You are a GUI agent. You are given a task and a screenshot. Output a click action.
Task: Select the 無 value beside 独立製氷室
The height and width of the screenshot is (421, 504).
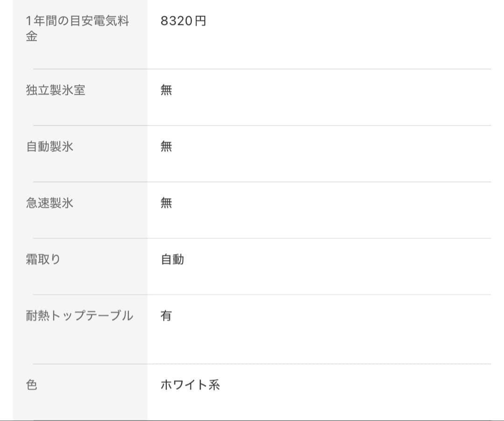pyautogui.click(x=166, y=90)
